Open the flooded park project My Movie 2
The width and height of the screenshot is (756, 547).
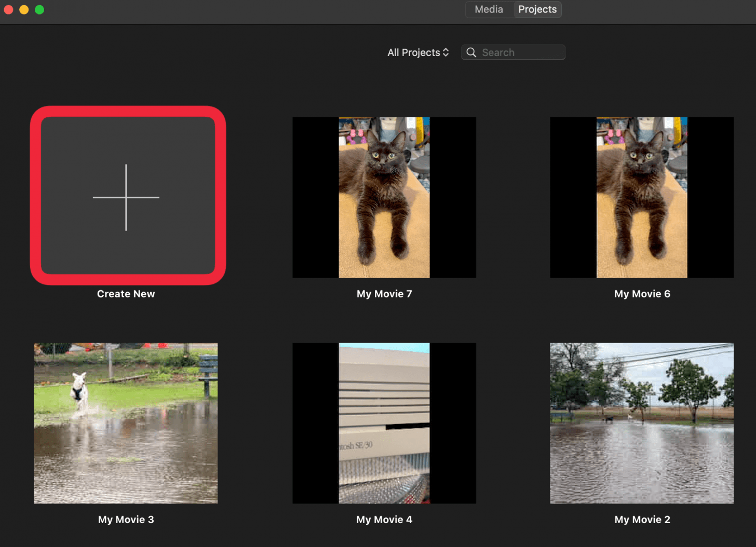click(x=642, y=423)
